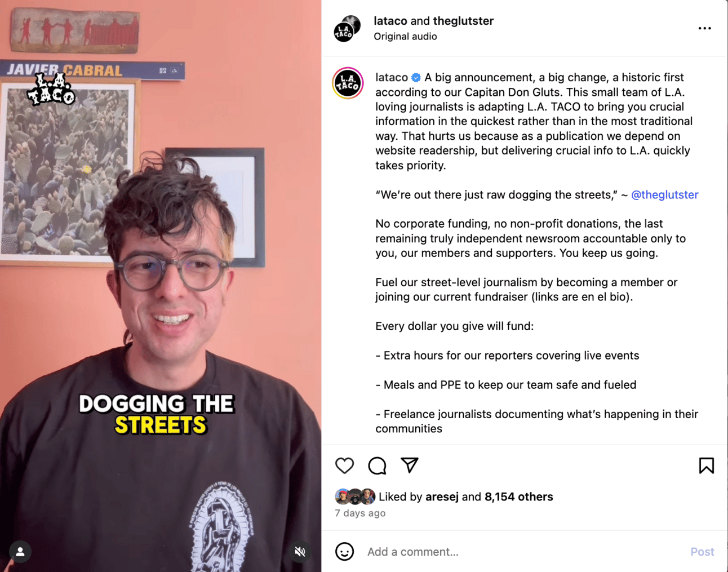Open the stacked profile avatars in header
The width and height of the screenshot is (728, 572).
pos(347,29)
